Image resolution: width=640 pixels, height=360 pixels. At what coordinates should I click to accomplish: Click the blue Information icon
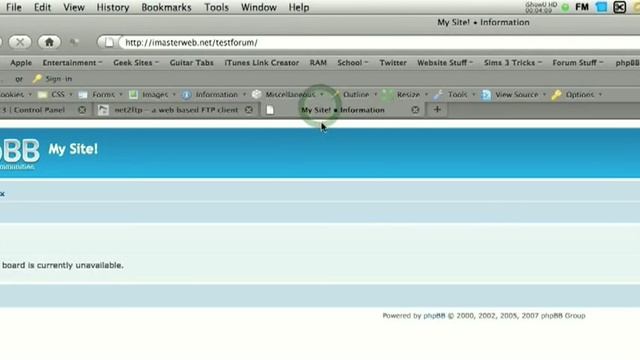[x=186, y=95]
